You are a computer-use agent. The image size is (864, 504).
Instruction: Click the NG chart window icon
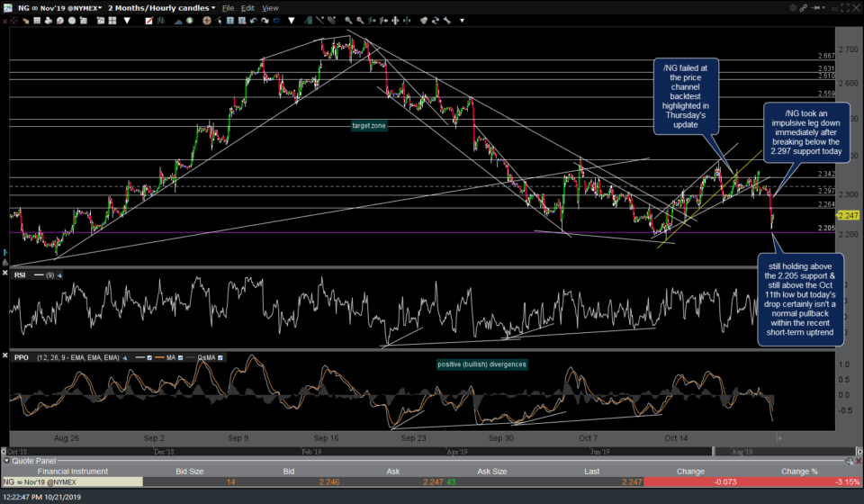pyautogui.click(x=7, y=7)
